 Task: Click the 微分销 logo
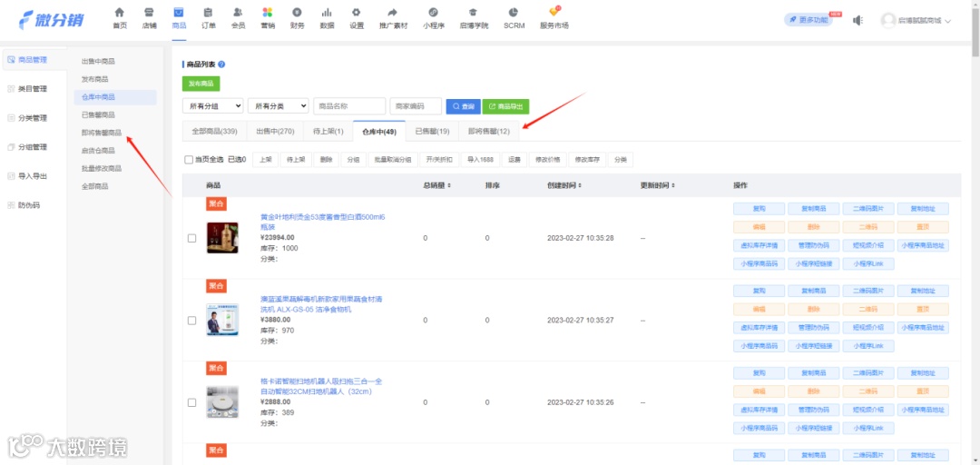coord(51,20)
